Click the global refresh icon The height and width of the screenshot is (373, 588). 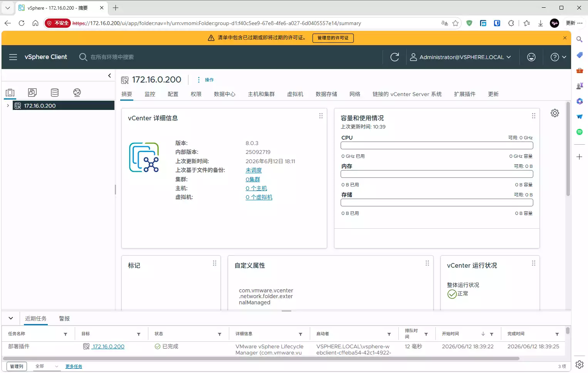tap(395, 57)
